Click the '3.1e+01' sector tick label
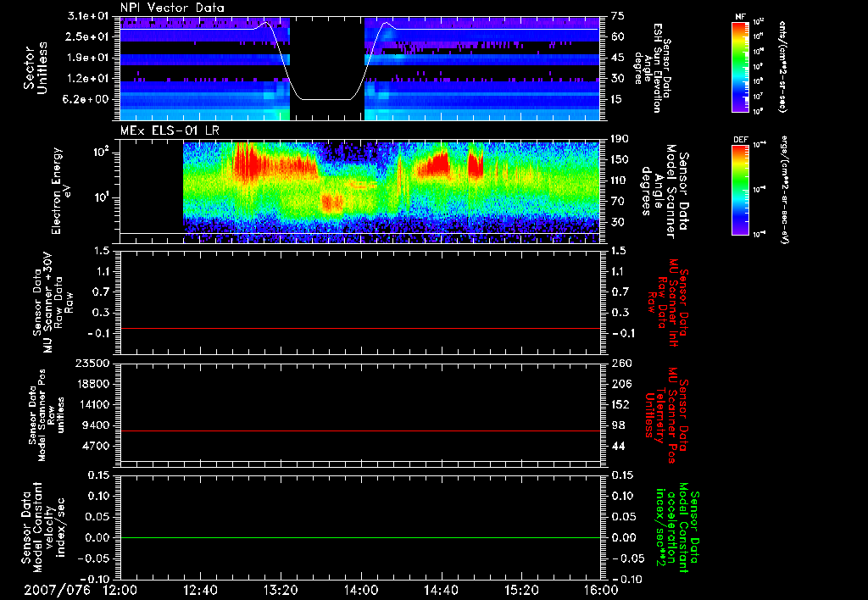 (x=88, y=16)
